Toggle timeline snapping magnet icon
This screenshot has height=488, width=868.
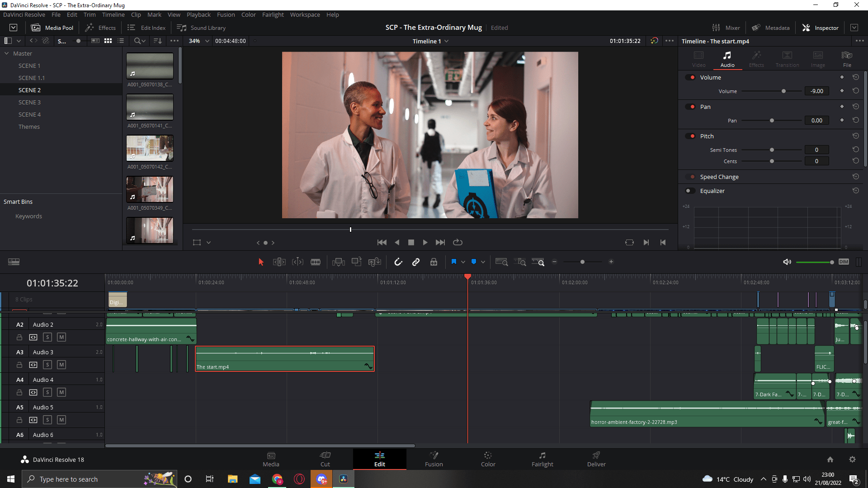[x=398, y=262]
